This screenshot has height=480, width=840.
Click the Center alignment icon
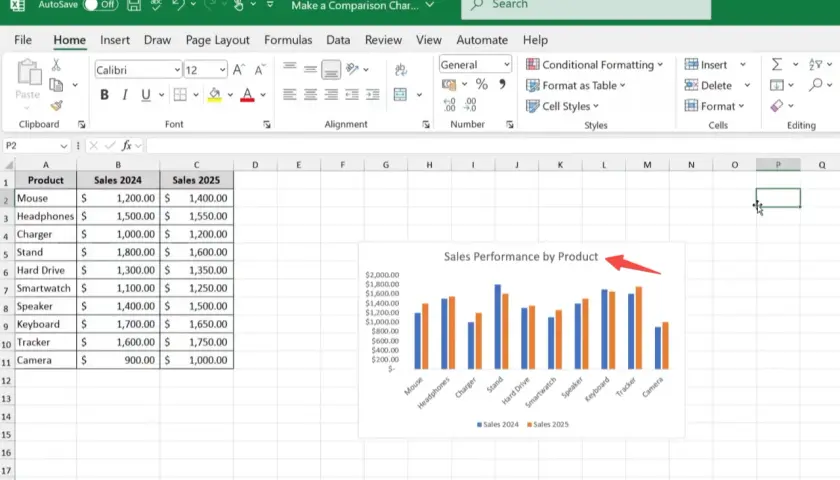[x=310, y=95]
